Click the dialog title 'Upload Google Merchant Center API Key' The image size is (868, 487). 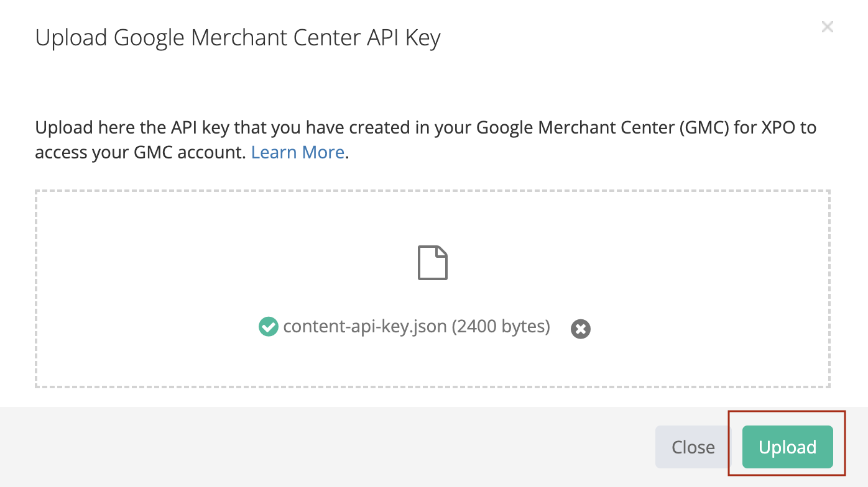point(238,38)
